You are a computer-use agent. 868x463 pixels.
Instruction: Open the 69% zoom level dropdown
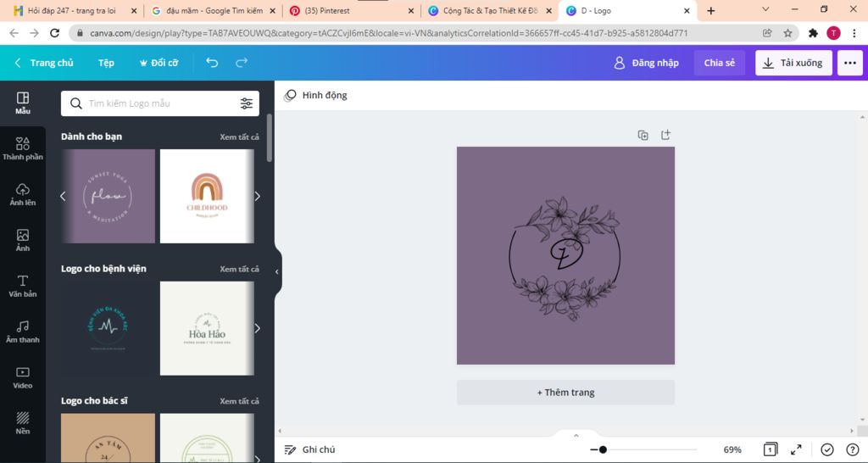[x=732, y=449]
